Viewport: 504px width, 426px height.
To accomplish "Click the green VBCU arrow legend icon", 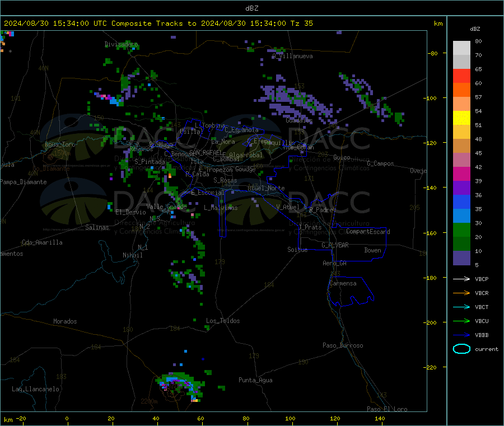I will pyautogui.click(x=461, y=321).
